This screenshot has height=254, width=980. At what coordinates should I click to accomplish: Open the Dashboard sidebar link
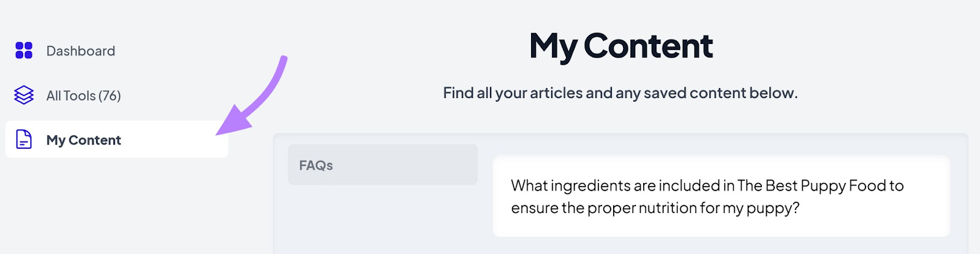[80, 51]
